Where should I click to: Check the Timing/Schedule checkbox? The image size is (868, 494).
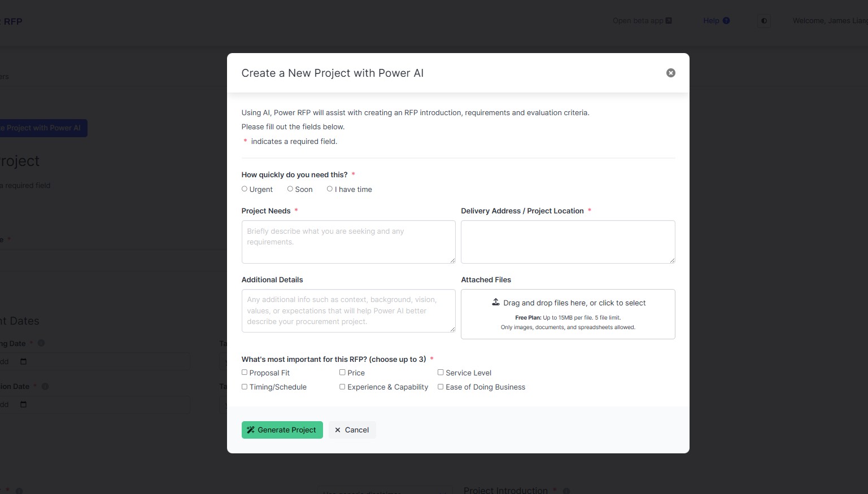click(245, 387)
